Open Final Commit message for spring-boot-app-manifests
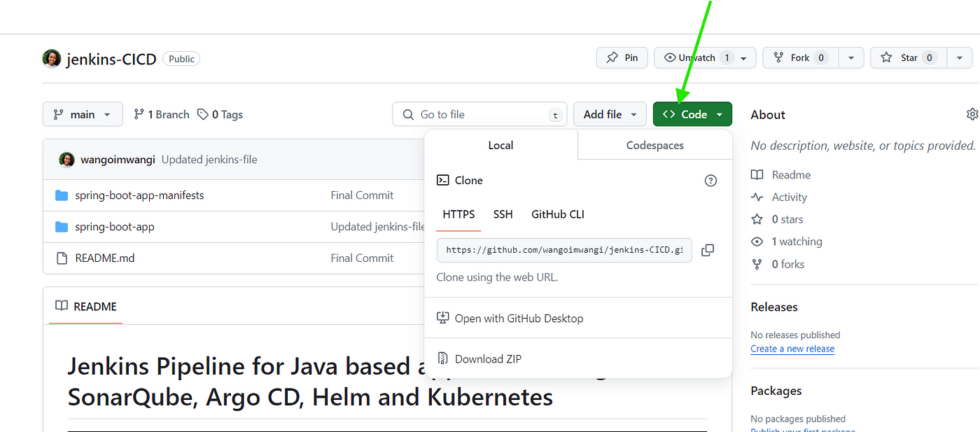The image size is (980, 432). point(362,195)
